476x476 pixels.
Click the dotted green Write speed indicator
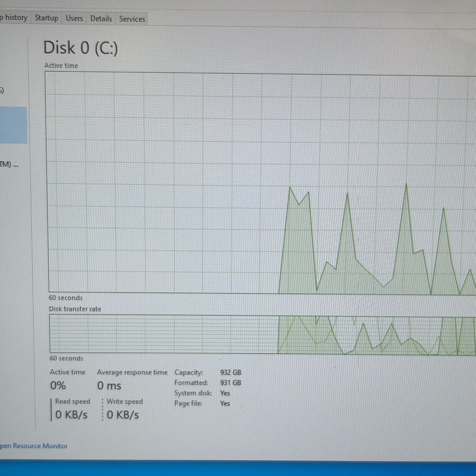(x=102, y=410)
